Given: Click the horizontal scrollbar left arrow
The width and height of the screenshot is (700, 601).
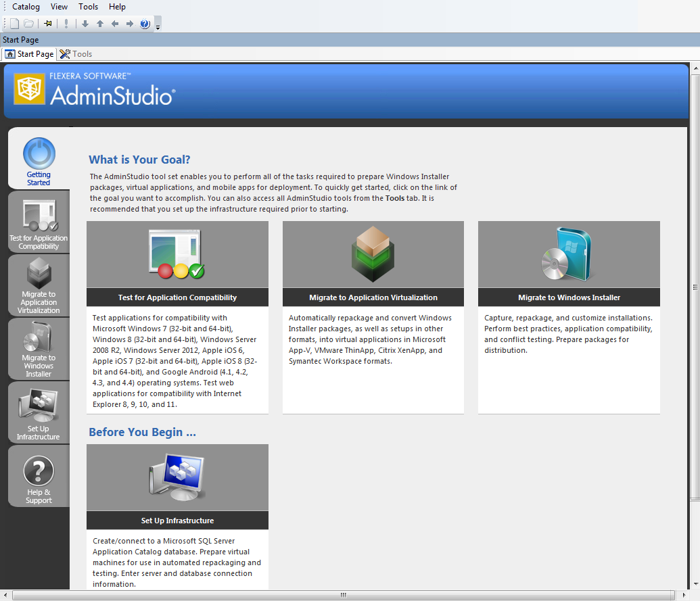Looking at the screenshot, I should coord(5,595).
